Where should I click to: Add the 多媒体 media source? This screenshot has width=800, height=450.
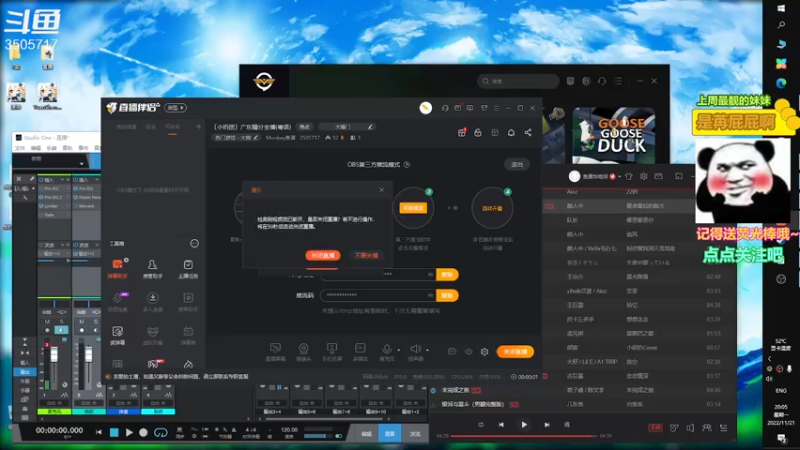pyautogui.click(x=360, y=352)
